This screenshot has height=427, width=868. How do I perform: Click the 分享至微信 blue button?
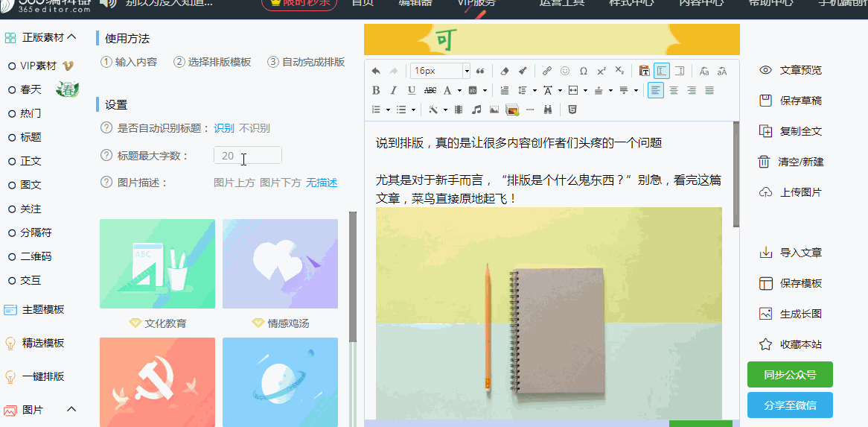point(790,405)
